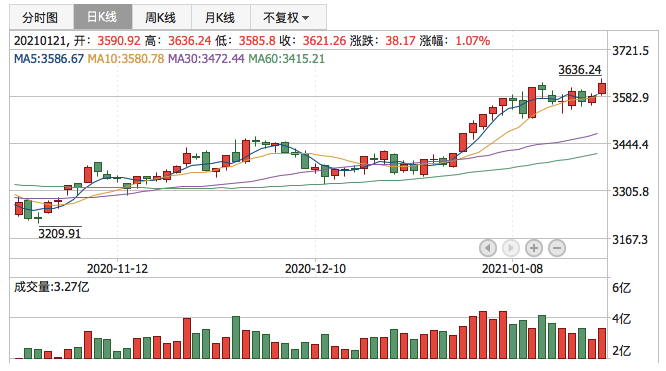Click the MA30:3472.44 indicator text
The image size is (666, 371).
pyautogui.click(x=206, y=59)
